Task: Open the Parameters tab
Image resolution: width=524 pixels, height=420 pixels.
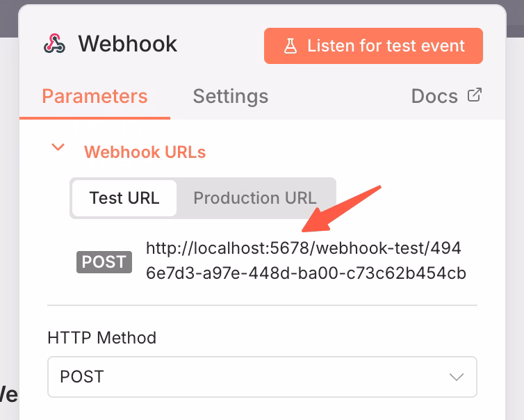Action: [x=95, y=96]
